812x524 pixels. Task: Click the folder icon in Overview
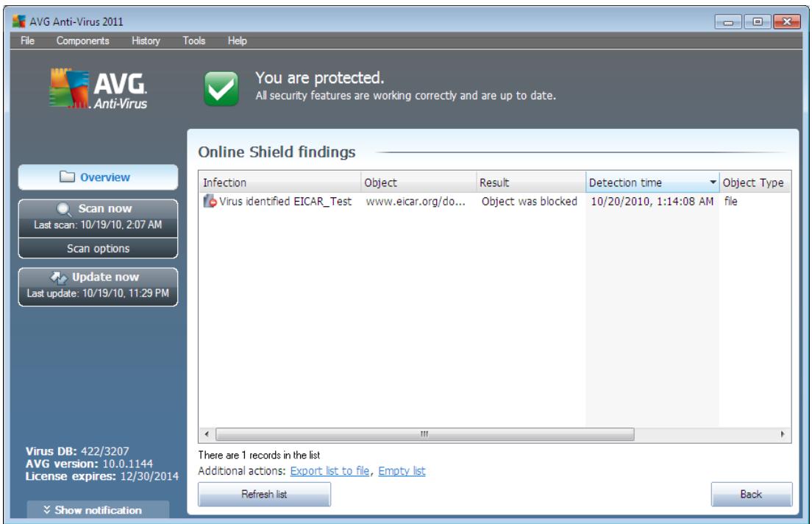click(68, 177)
